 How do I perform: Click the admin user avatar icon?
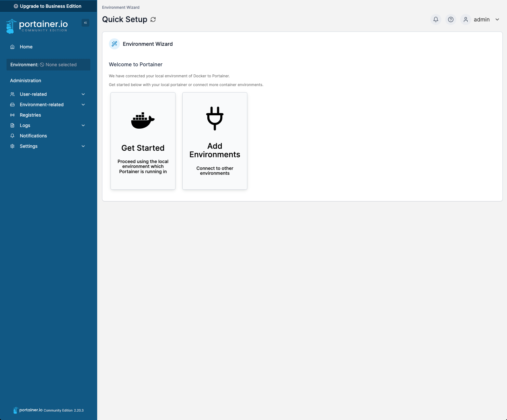pyautogui.click(x=466, y=19)
